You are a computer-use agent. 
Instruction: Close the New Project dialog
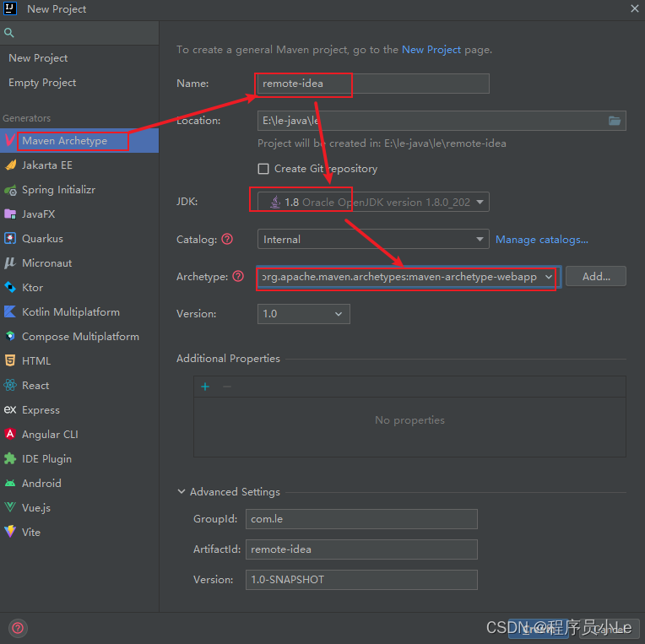coord(635,8)
